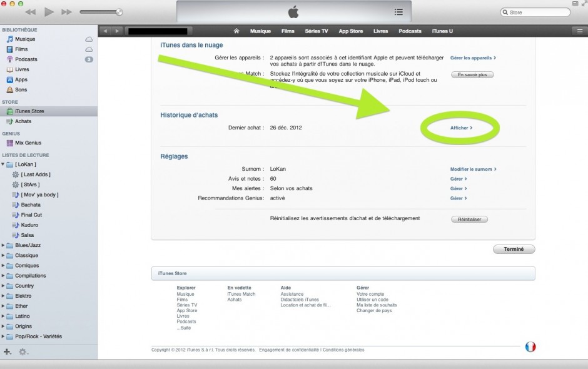Skip ahead with the fast-forward button
The height and width of the screenshot is (369, 588).
pyautogui.click(x=67, y=12)
